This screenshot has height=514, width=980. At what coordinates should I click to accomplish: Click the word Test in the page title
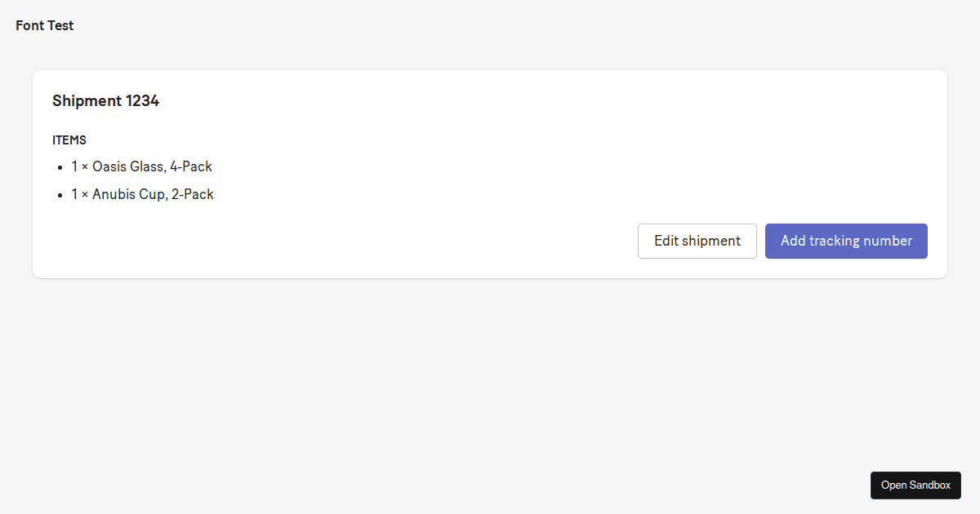[60, 25]
